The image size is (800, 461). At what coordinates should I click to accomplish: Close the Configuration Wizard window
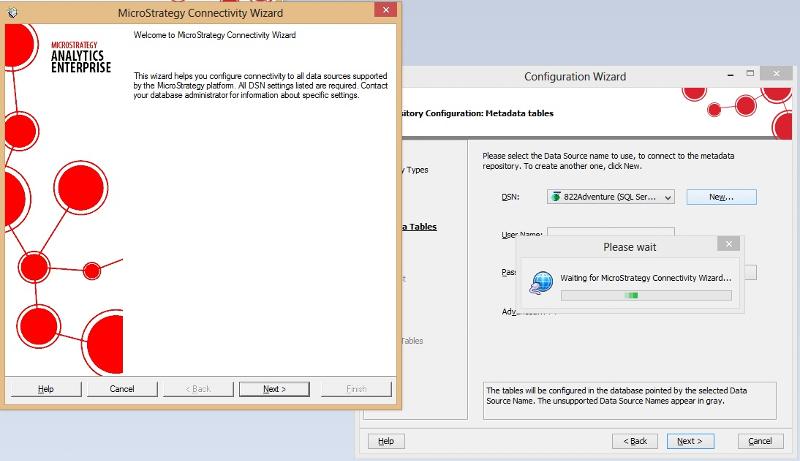coord(776,74)
